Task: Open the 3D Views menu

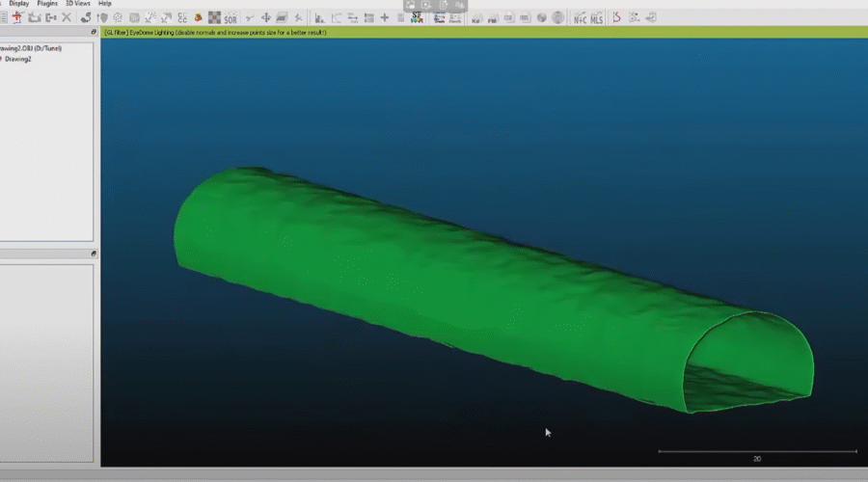Action: point(78,4)
